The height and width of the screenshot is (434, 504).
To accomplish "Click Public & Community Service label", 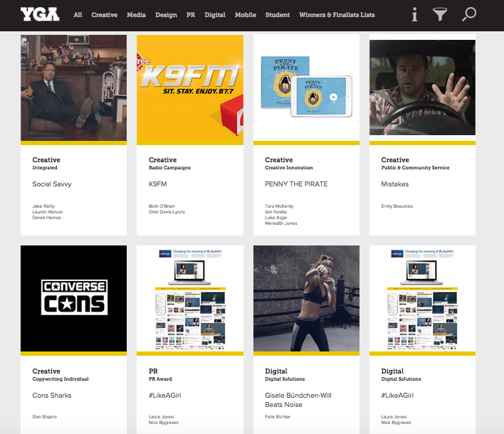I will click(415, 168).
